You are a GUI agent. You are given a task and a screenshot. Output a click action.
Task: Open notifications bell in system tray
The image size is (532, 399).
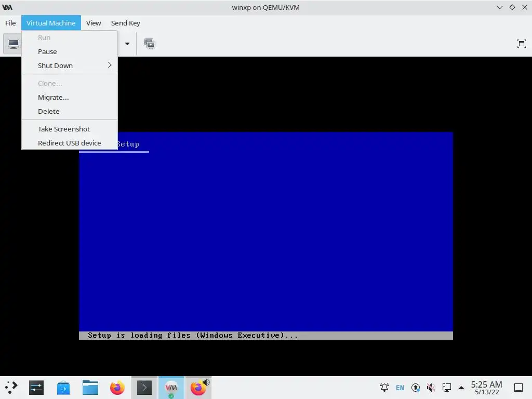(384, 388)
